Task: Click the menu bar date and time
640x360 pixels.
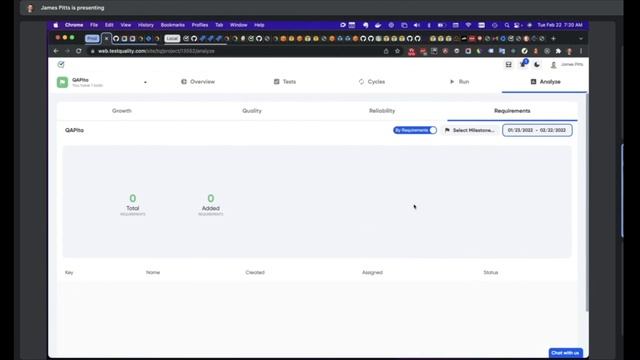Action: [x=560, y=25]
